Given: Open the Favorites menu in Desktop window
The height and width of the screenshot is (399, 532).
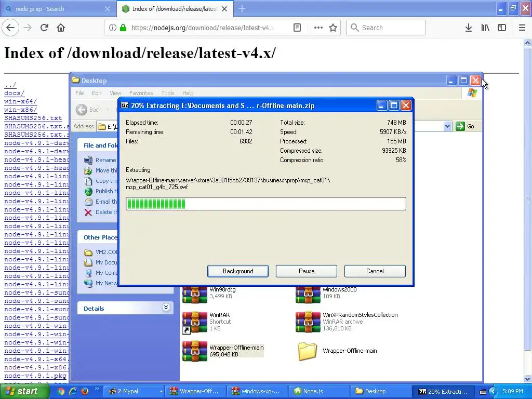Looking at the screenshot, I should pyautogui.click(x=141, y=93).
